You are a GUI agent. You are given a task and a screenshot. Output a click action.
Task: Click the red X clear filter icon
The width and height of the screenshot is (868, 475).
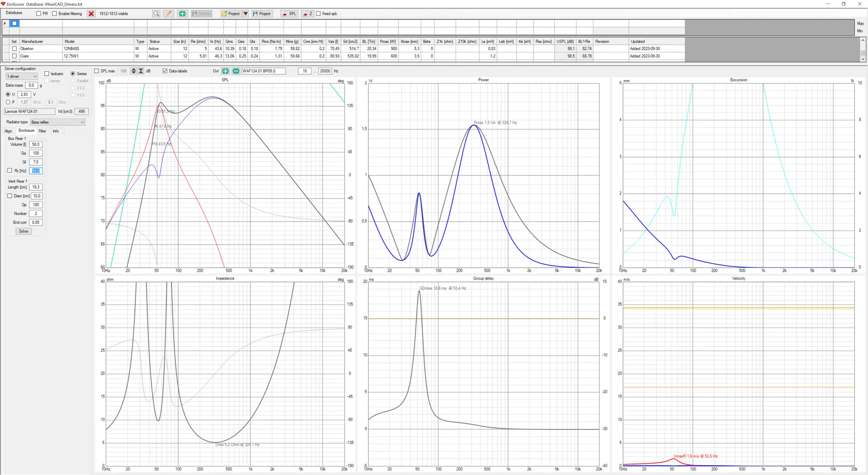tap(91, 14)
